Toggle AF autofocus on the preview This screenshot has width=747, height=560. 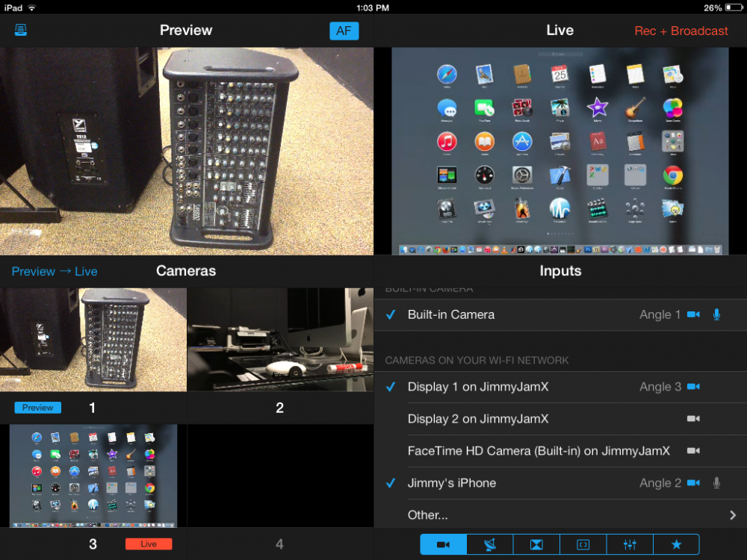(344, 31)
